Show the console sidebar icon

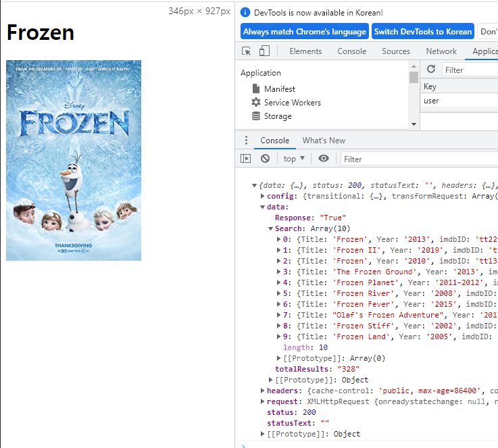pos(245,158)
